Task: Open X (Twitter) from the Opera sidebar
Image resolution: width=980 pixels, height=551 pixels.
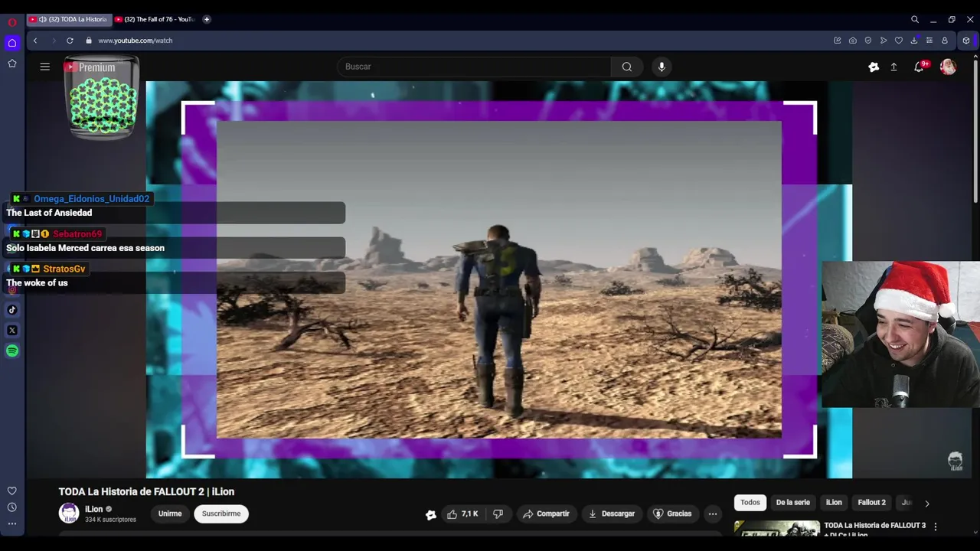Action: click(12, 331)
